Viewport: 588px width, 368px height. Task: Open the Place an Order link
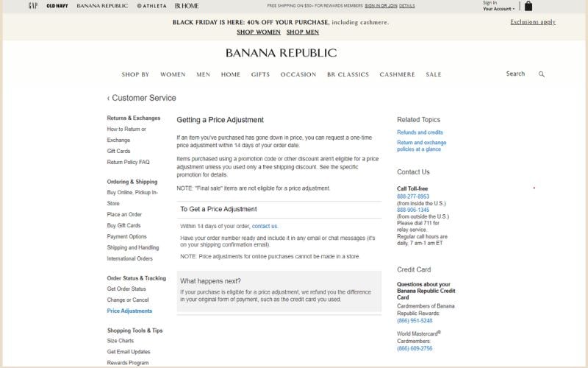click(x=124, y=214)
